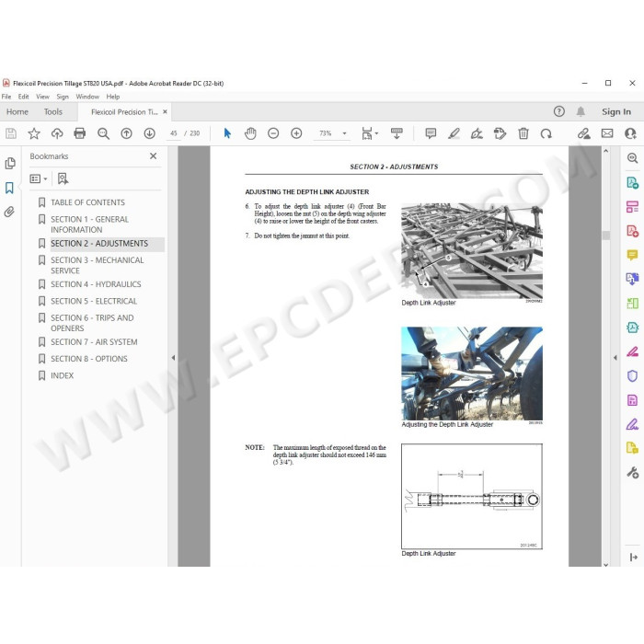Open the Sign menu

pyautogui.click(x=63, y=97)
